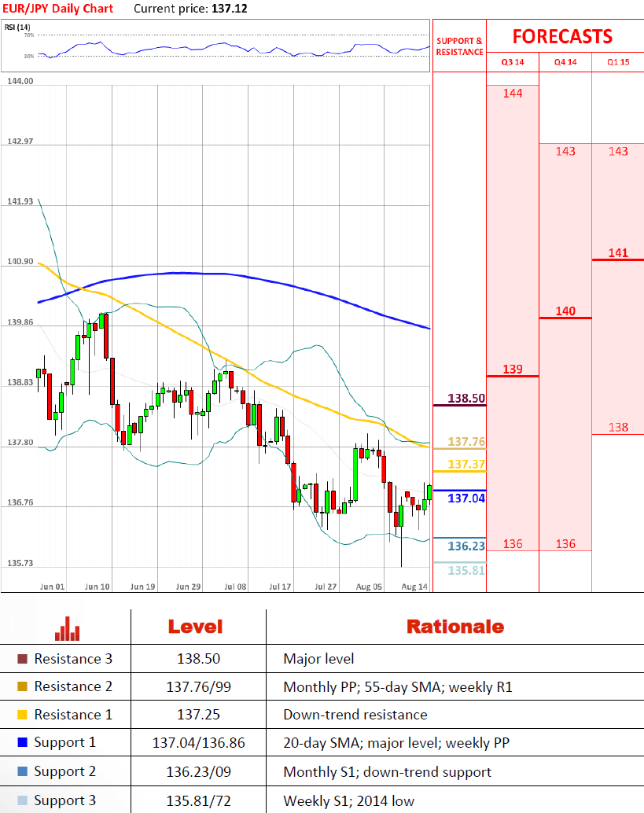Click the 138.50 resistance level label
Viewport: 644px width, 813px height.
[x=466, y=398]
